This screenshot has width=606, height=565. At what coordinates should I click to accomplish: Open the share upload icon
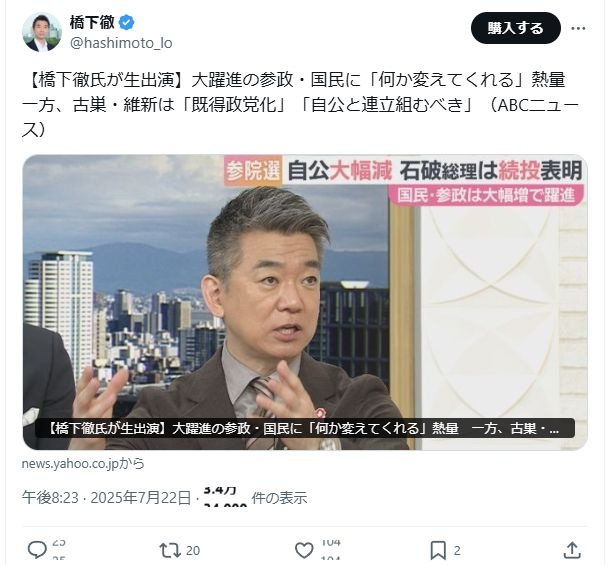(572, 550)
